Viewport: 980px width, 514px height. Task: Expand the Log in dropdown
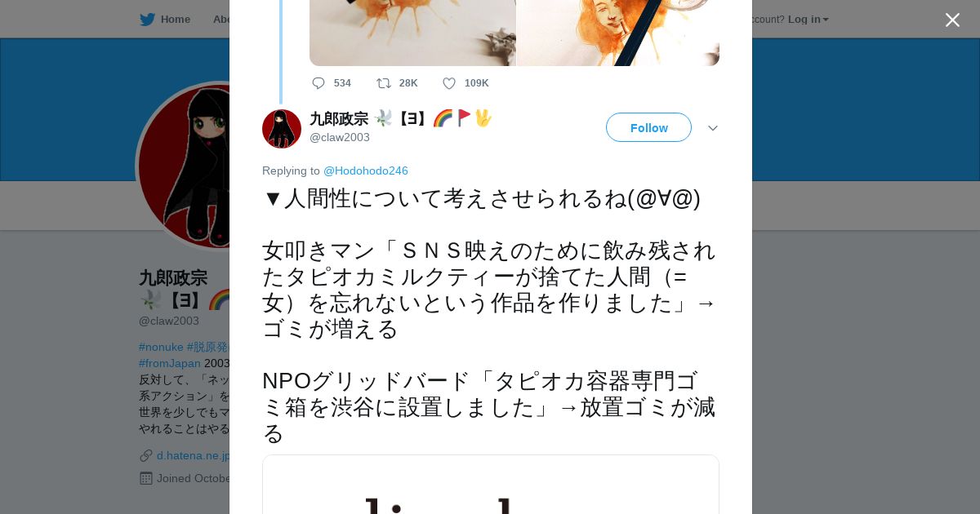(x=808, y=20)
